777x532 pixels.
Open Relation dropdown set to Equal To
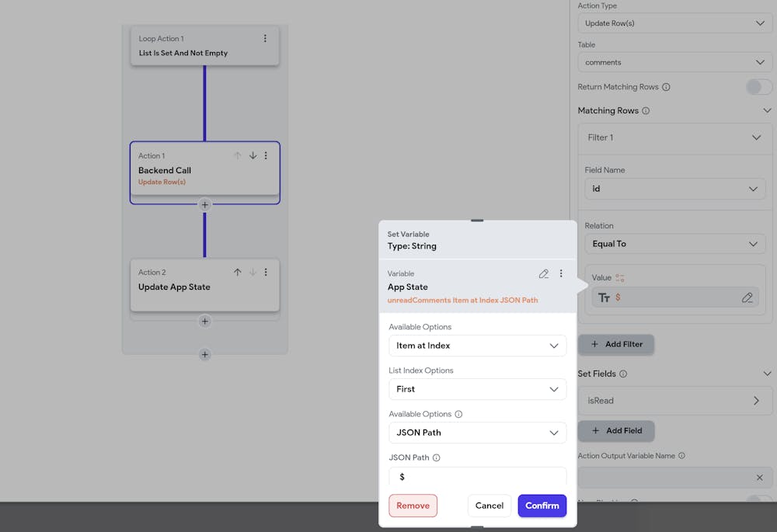(x=674, y=244)
